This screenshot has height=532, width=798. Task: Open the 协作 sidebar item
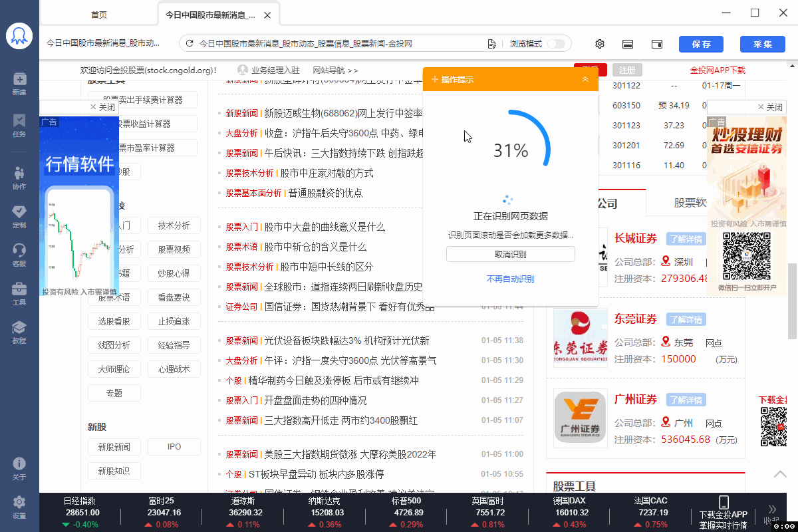point(19,178)
